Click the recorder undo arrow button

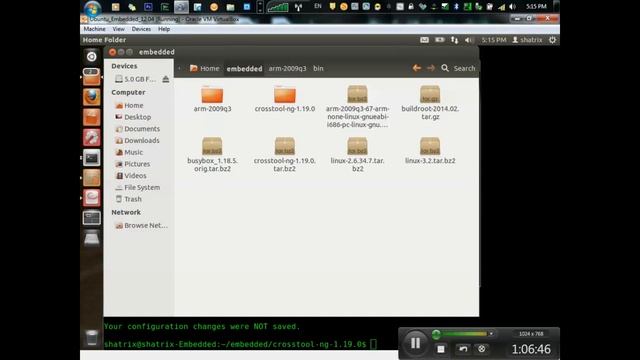(x=463, y=349)
